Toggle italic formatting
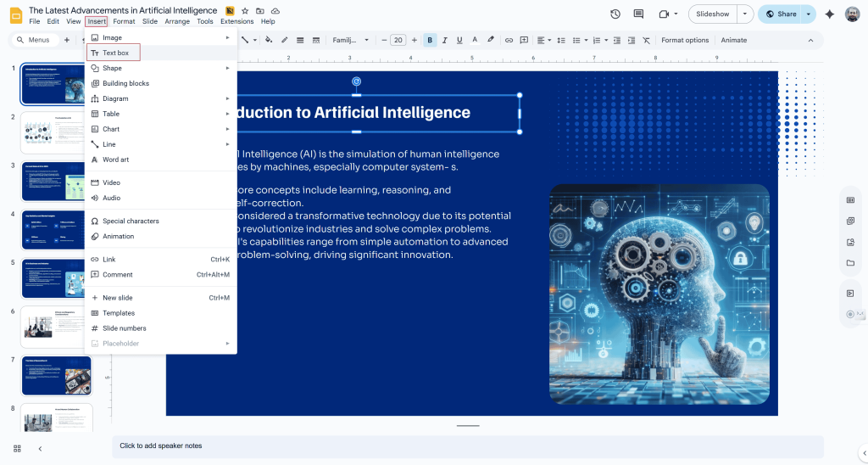The width and height of the screenshot is (868, 465). point(445,40)
